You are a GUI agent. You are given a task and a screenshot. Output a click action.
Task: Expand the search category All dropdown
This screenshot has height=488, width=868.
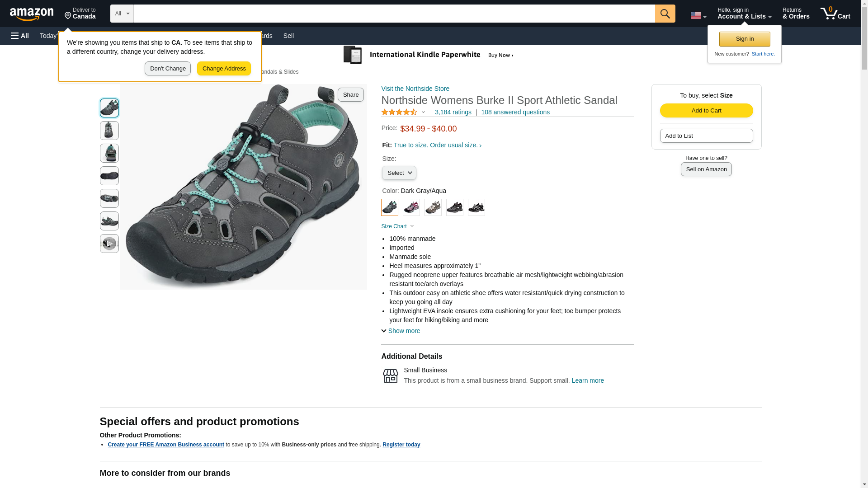click(122, 14)
